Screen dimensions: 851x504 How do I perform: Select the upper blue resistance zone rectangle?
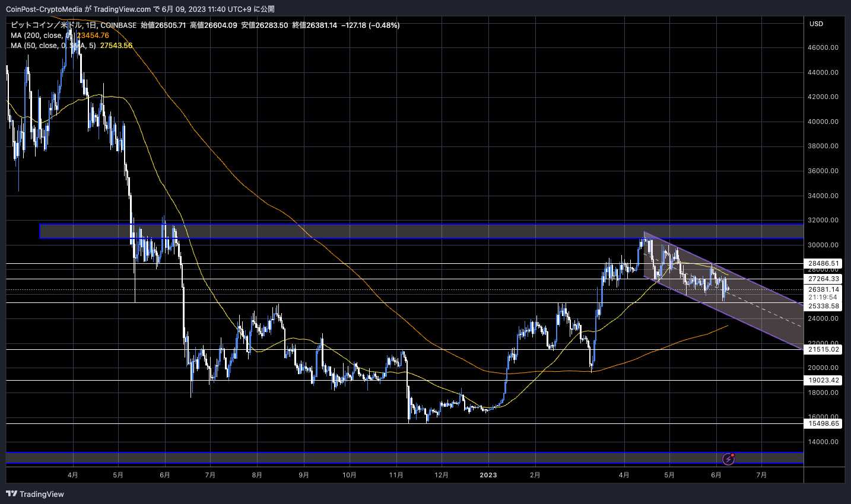(x=421, y=231)
